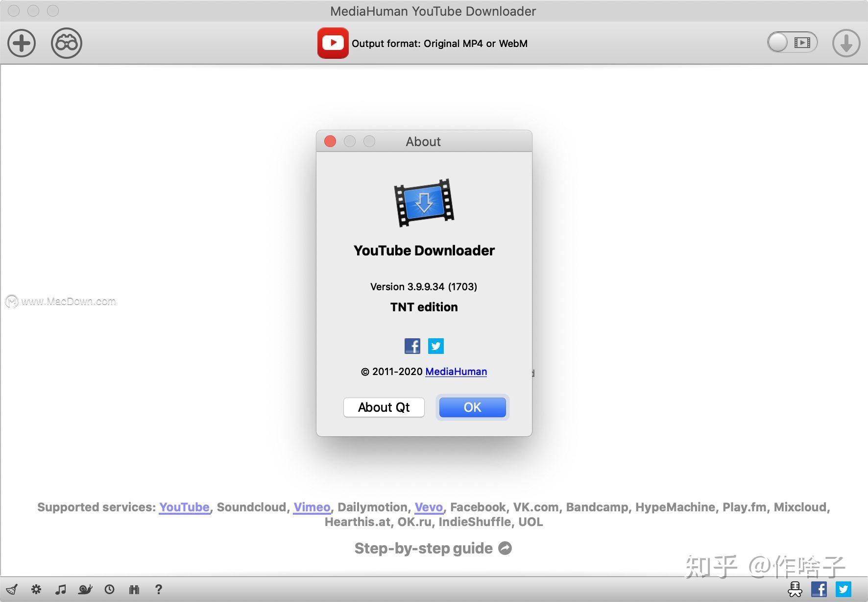The image size is (868, 602).
Task: Select the clipboard watcher binoculars icon
Action: (x=67, y=43)
